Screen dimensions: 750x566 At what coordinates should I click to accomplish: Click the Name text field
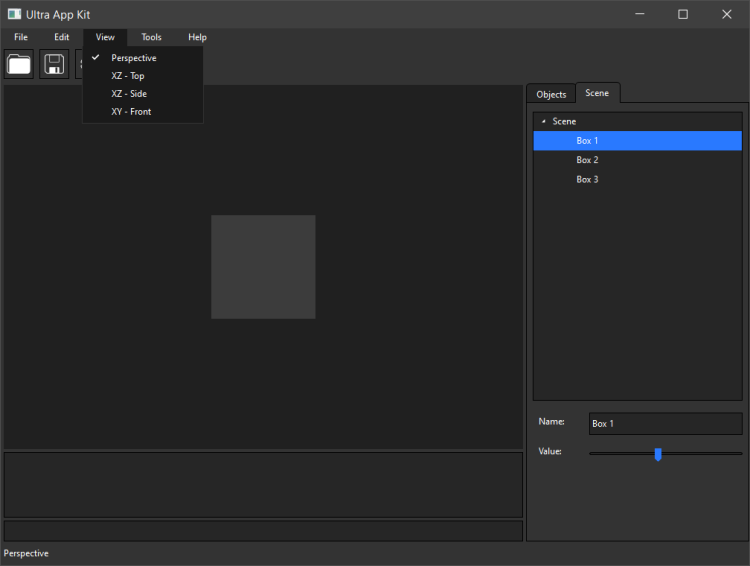coord(665,424)
